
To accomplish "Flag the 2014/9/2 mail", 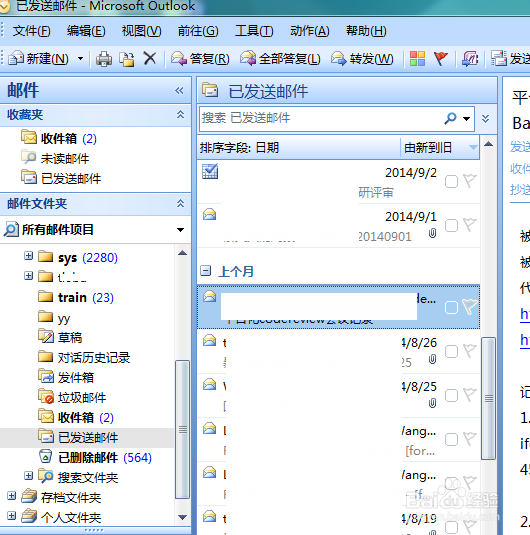I will [x=470, y=180].
